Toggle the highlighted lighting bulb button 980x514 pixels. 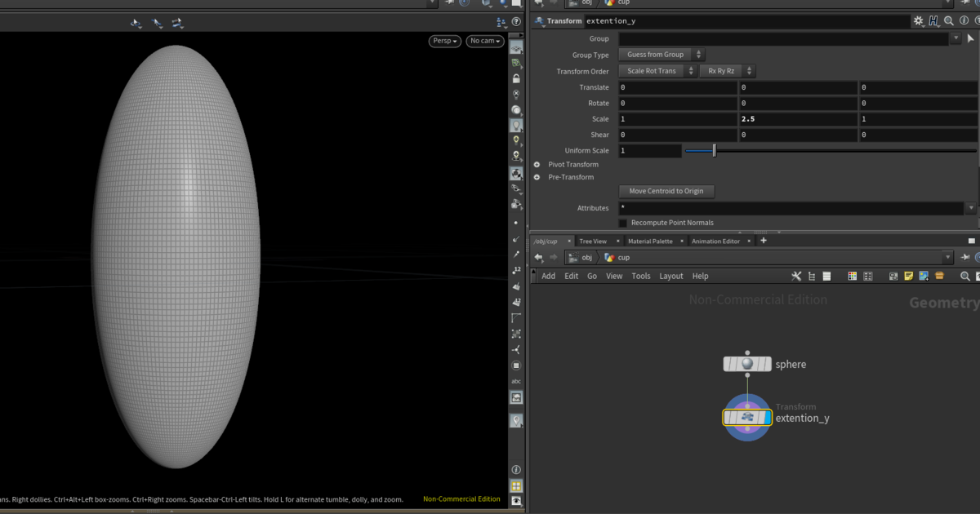coord(516,126)
